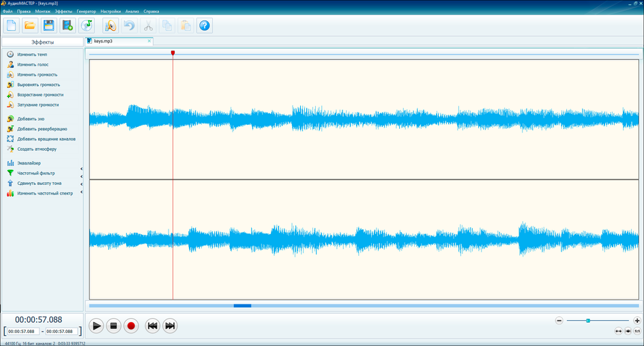
Task: Copy selection with the copy toolbar icon
Action: tap(167, 26)
